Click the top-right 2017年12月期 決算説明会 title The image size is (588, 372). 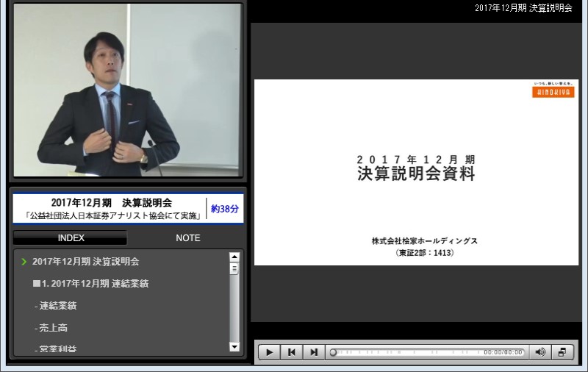coord(523,8)
